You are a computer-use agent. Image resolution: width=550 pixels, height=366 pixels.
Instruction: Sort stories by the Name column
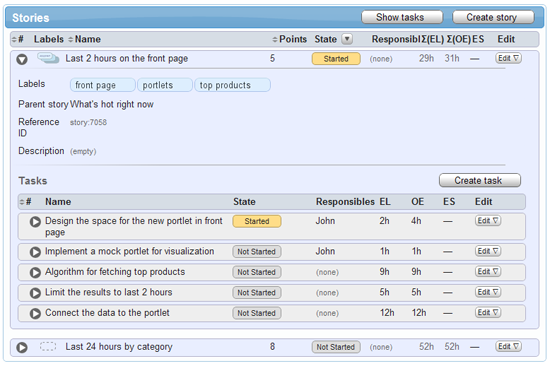point(84,39)
